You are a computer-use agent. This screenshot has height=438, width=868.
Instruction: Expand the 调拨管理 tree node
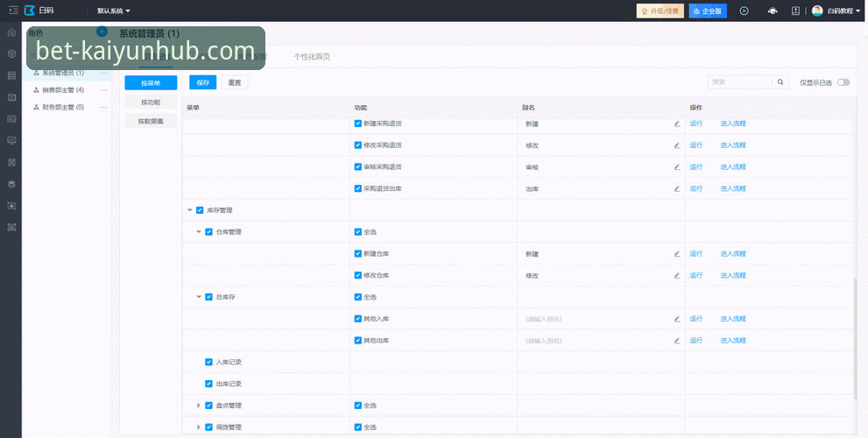click(199, 427)
